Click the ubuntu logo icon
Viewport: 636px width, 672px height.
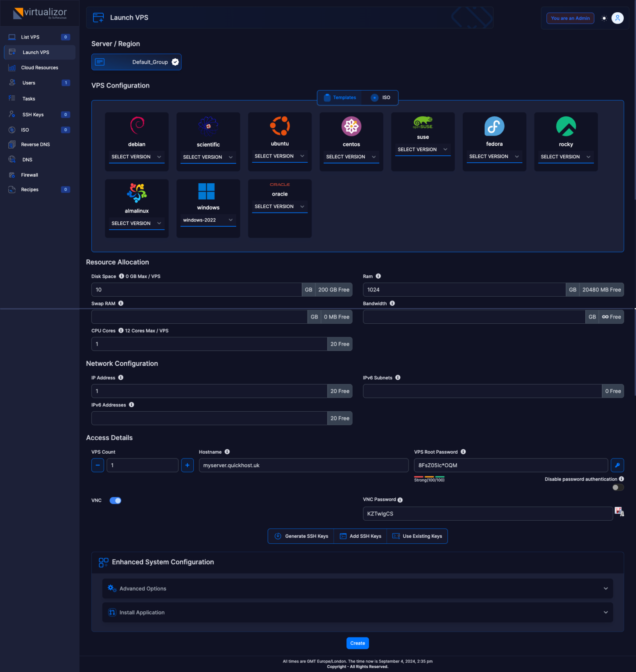[x=280, y=126]
